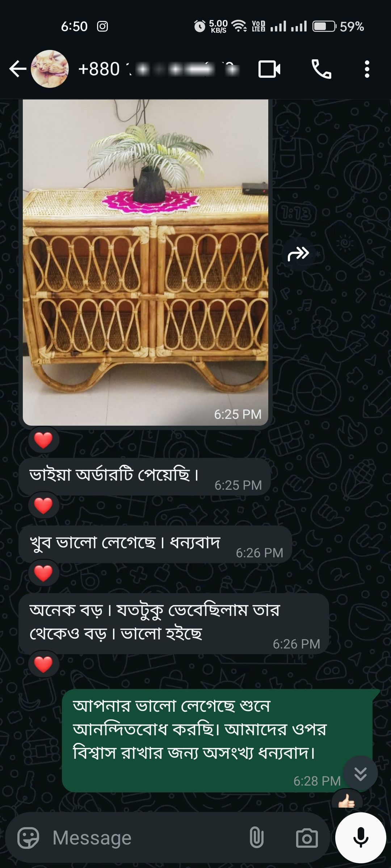
Task: Tap thumbs-up reaction on green message
Action: [347, 800]
